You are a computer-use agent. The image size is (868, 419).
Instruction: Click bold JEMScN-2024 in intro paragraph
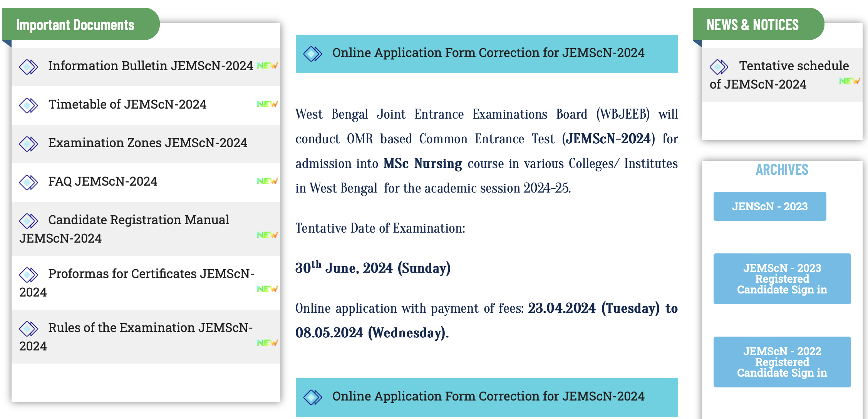608,139
